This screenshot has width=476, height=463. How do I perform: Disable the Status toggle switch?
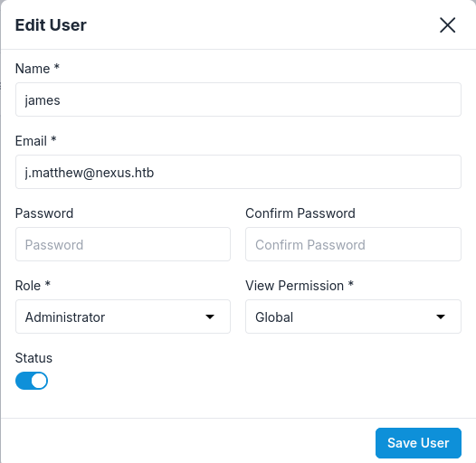point(32,381)
